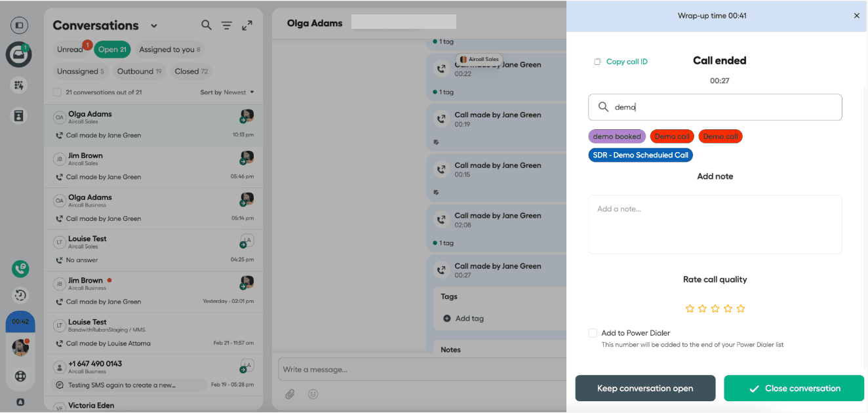
Task: Click the attachment paperclip icon
Action: point(290,394)
